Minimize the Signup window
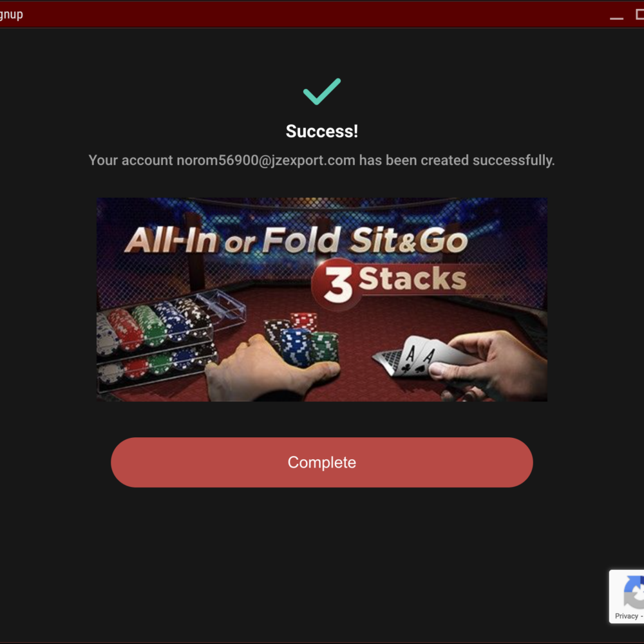Image resolution: width=644 pixels, height=644 pixels. (x=616, y=15)
